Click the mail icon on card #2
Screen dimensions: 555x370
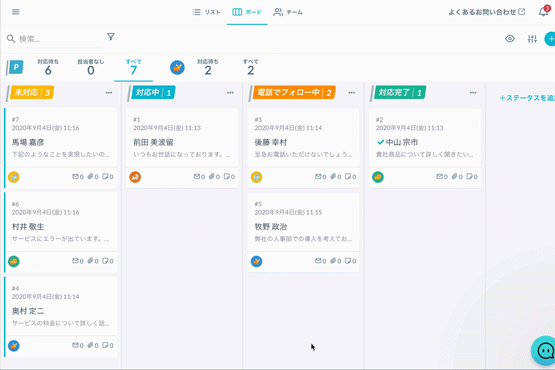click(x=439, y=176)
